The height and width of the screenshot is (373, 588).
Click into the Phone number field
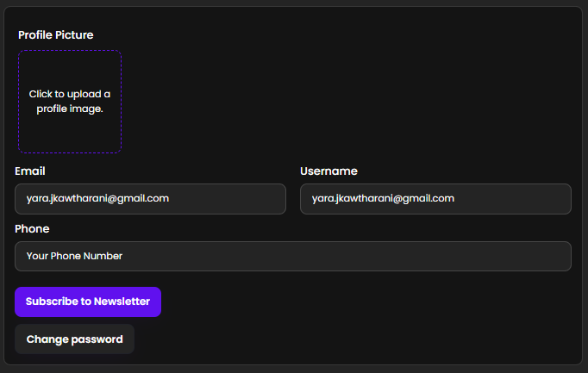[x=293, y=256]
